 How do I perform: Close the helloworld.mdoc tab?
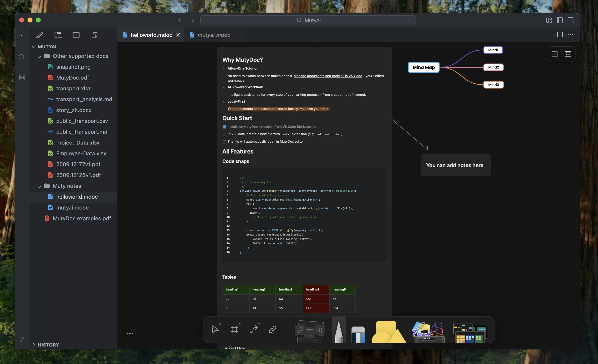point(178,35)
